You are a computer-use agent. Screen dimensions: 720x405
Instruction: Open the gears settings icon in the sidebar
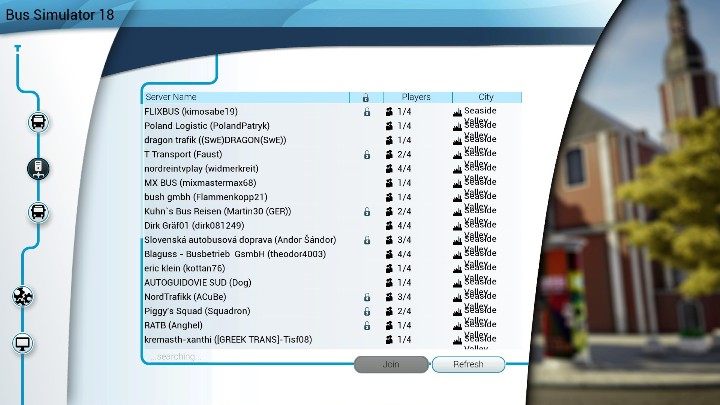coord(24,295)
